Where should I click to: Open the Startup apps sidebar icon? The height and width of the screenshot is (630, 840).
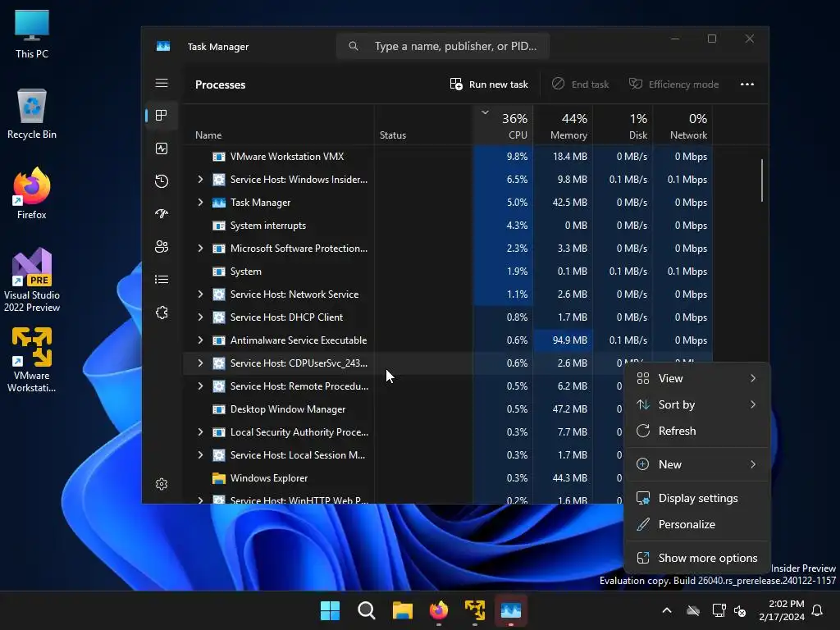coord(162,214)
